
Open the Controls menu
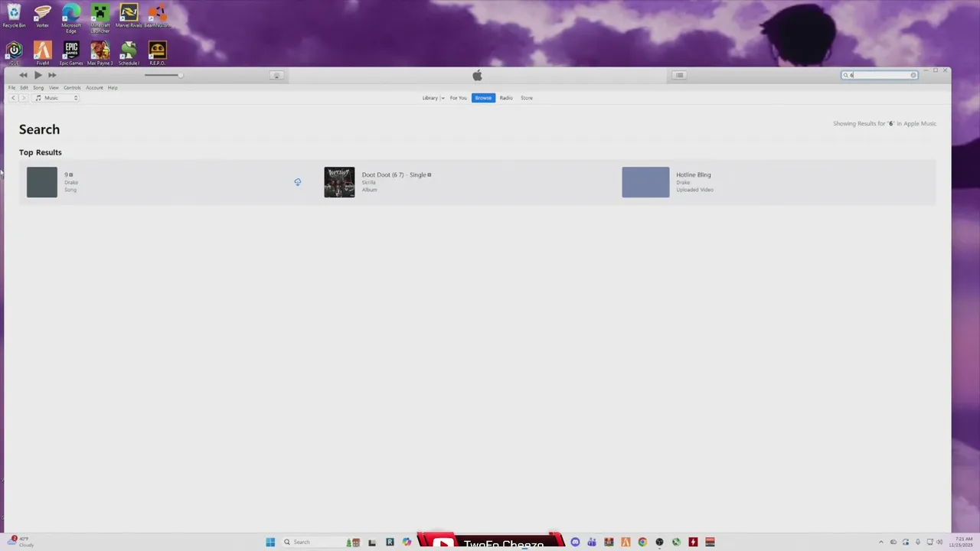tap(72, 87)
